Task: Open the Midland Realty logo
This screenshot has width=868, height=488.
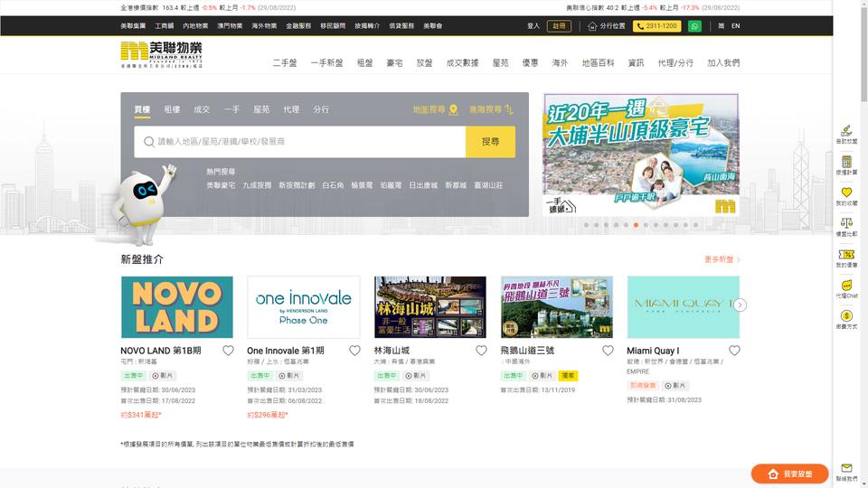Action: [162, 54]
